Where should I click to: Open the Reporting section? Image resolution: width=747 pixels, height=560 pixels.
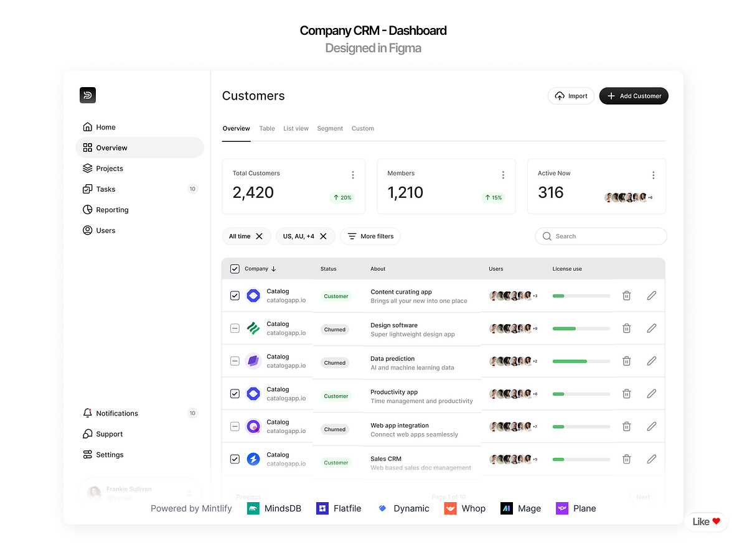tap(87, 210)
